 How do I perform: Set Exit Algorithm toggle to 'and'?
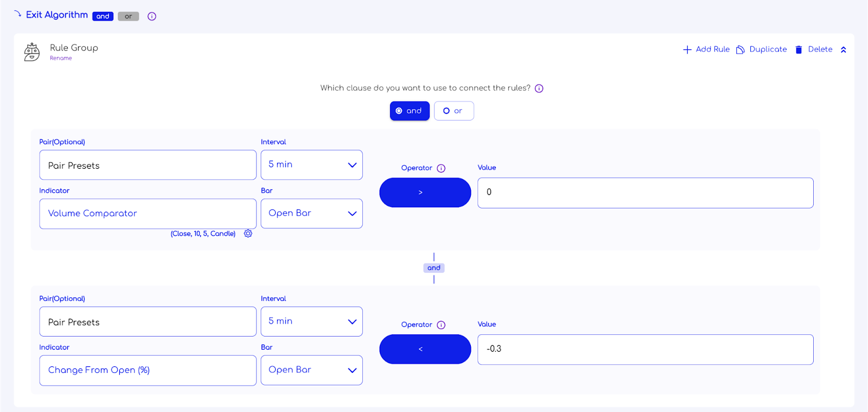[103, 16]
